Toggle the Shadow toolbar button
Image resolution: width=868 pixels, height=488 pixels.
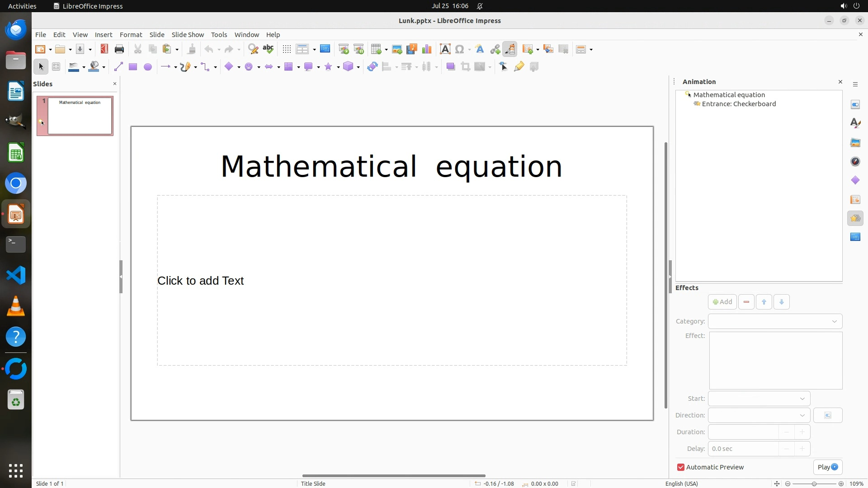[450, 67]
